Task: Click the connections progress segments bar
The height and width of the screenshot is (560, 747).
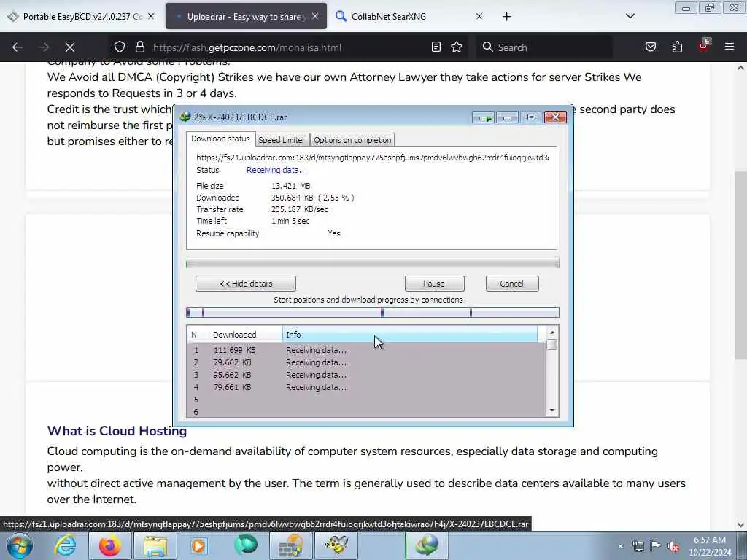Action: tap(373, 312)
